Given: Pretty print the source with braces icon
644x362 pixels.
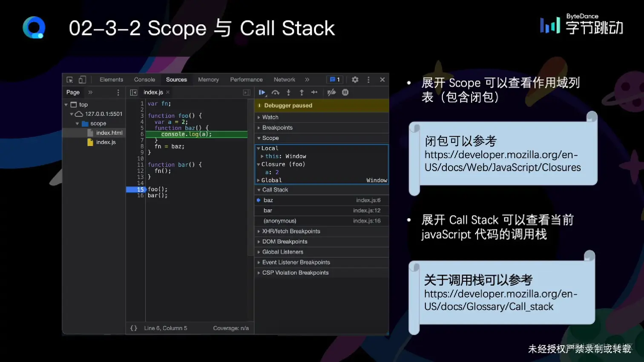Looking at the screenshot, I should coord(134,328).
